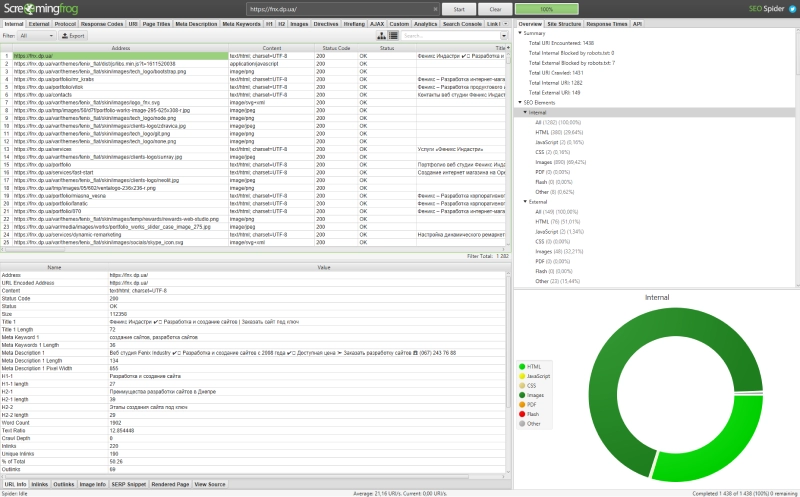Open the tabs overflow arrow after Link
This screenshot has width=800, height=497.
507,22
